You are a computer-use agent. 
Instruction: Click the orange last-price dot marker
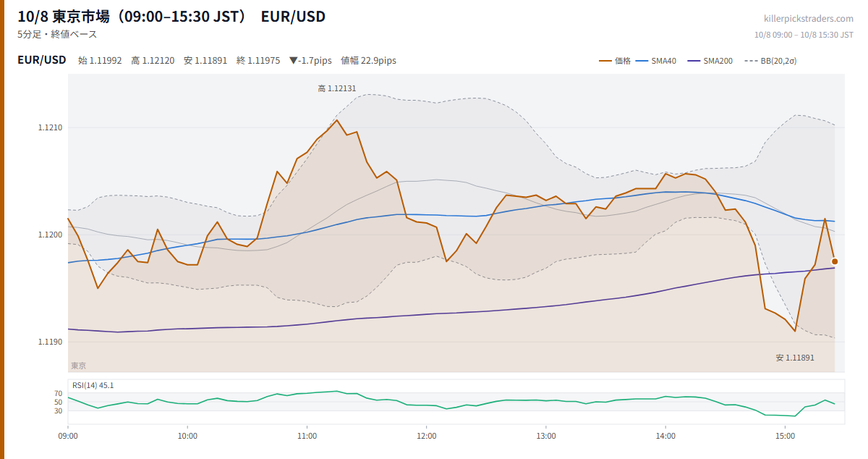point(835,261)
